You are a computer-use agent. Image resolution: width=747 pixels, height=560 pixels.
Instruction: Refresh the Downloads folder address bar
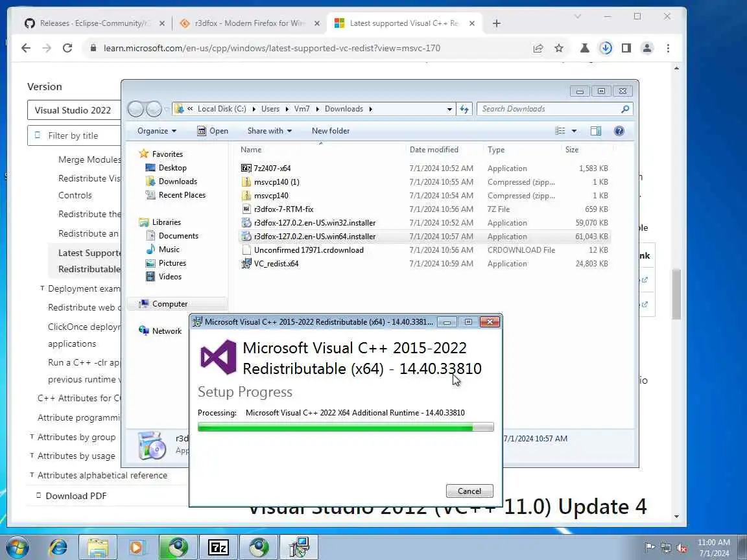[x=464, y=109]
